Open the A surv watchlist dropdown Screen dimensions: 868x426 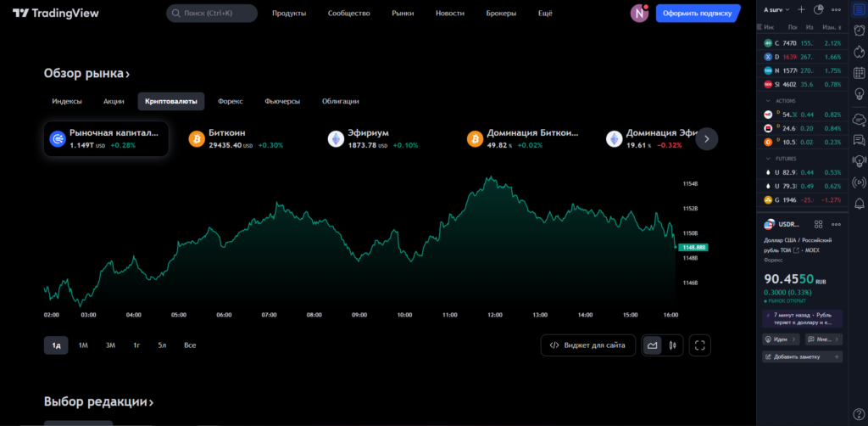(776, 10)
